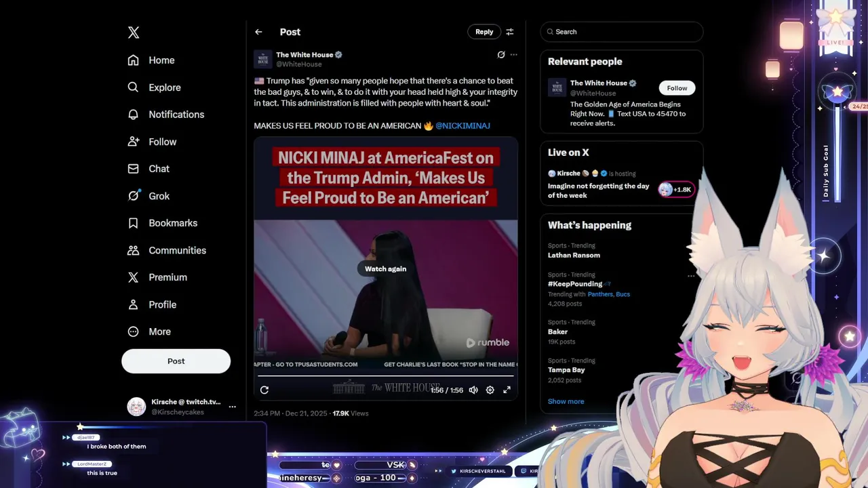Click The White House avatar on the post
The width and height of the screenshot is (868, 488).
pyautogui.click(x=263, y=59)
